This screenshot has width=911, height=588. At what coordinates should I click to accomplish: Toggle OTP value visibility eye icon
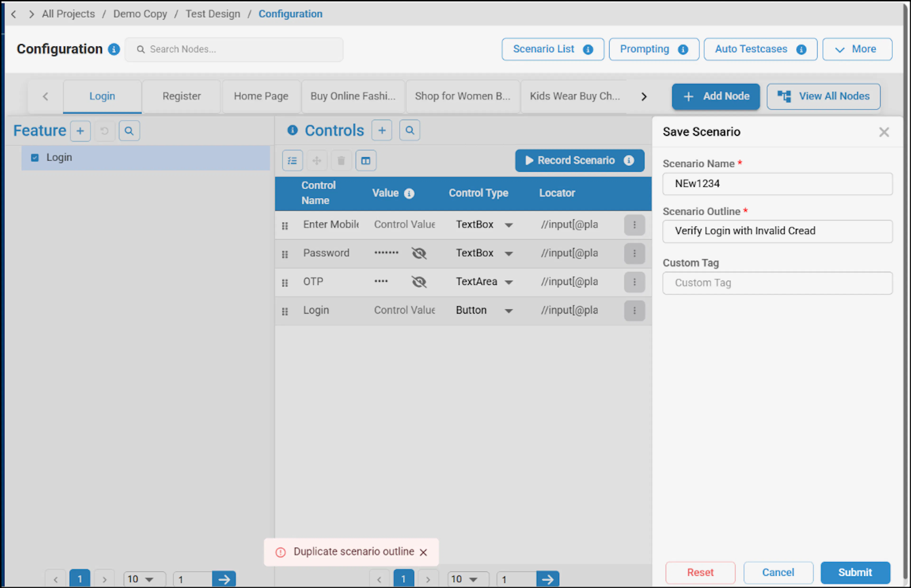(419, 282)
